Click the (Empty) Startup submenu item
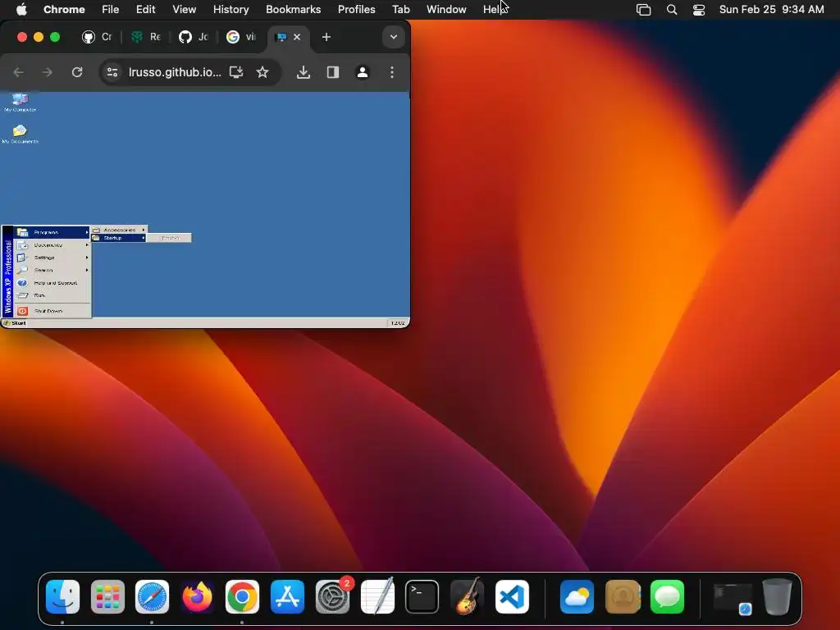 (169, 238)
